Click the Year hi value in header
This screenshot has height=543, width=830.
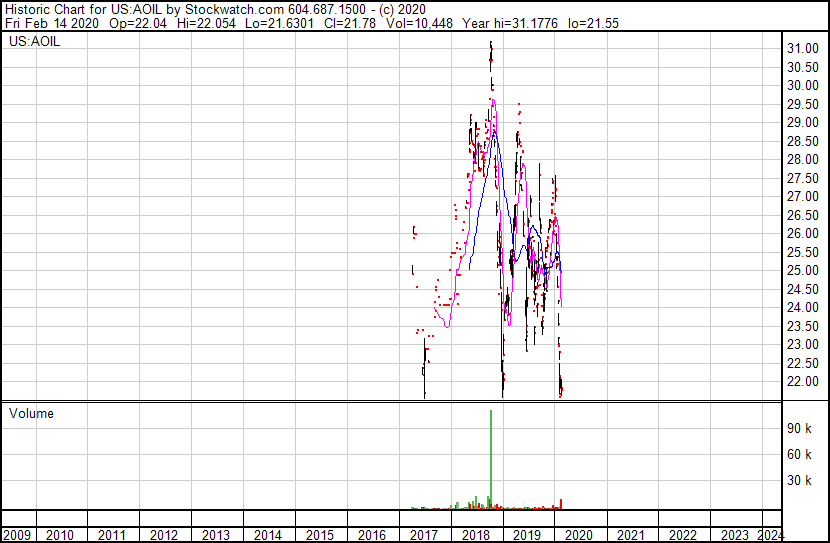(x=533, y=23)
